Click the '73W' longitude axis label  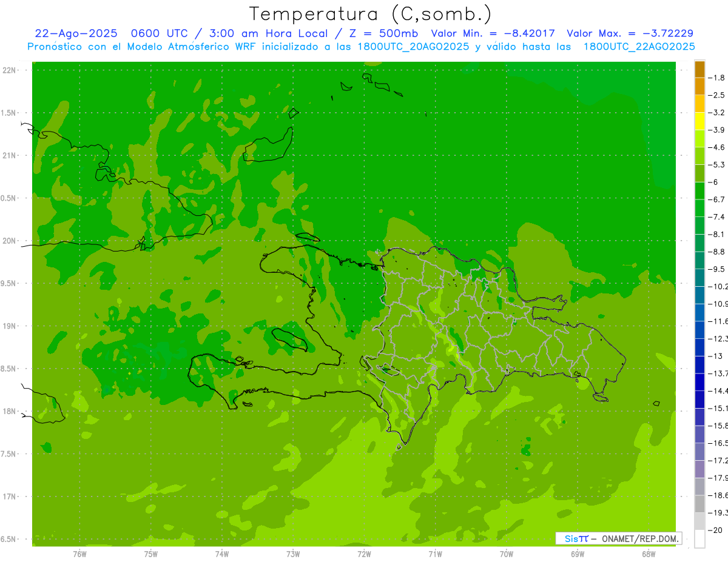[293, 554]
